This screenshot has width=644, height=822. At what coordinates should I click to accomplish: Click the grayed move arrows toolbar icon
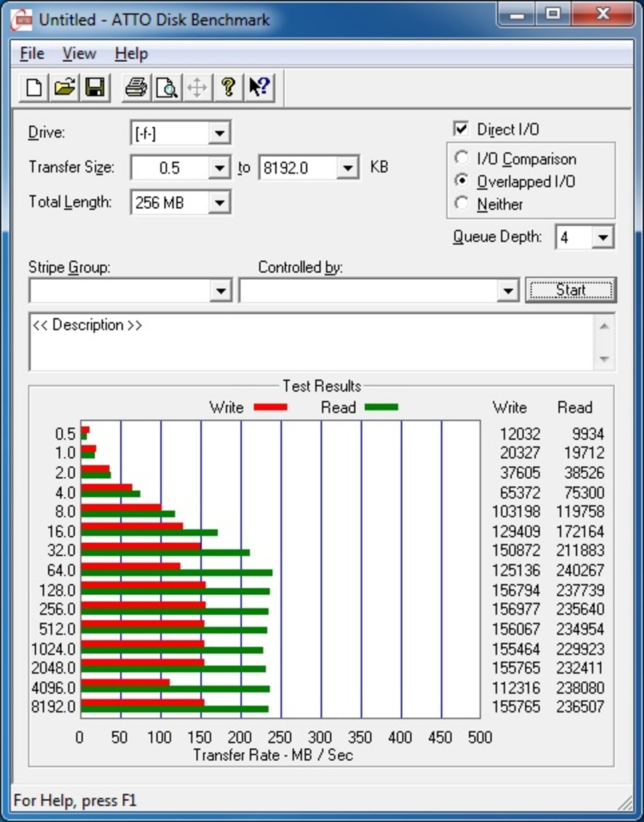[197, 87]
